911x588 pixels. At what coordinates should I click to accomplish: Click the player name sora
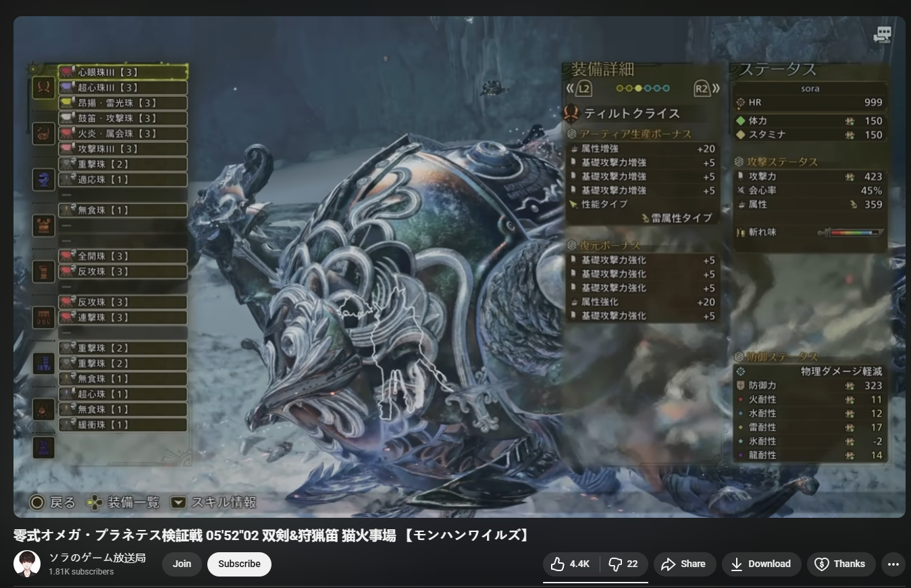point(810,88)
